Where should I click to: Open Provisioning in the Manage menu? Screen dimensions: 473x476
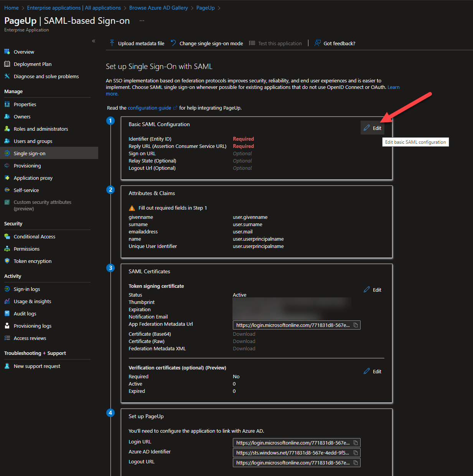27,166
